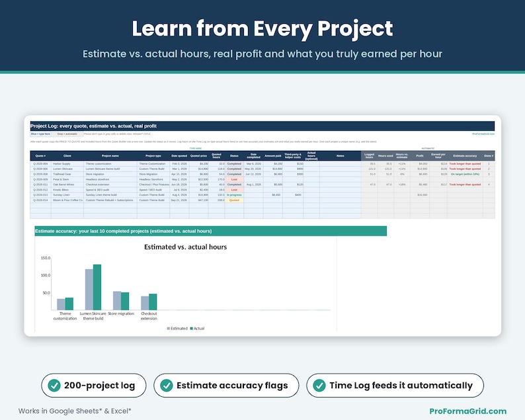Click the gray Estimated bar for Theme customization
The height and width of the screenshot is (420, 525).
click(x=61, y=304)
